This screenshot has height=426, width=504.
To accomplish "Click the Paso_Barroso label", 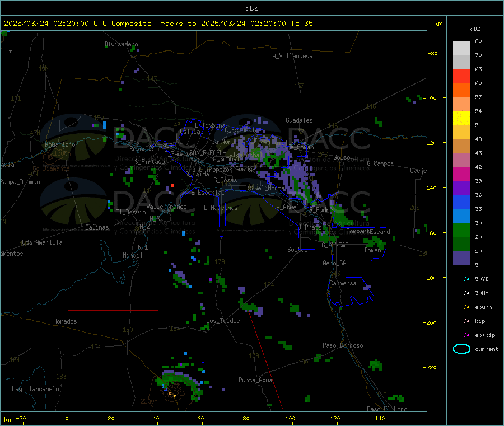I will tap(343, 345).
